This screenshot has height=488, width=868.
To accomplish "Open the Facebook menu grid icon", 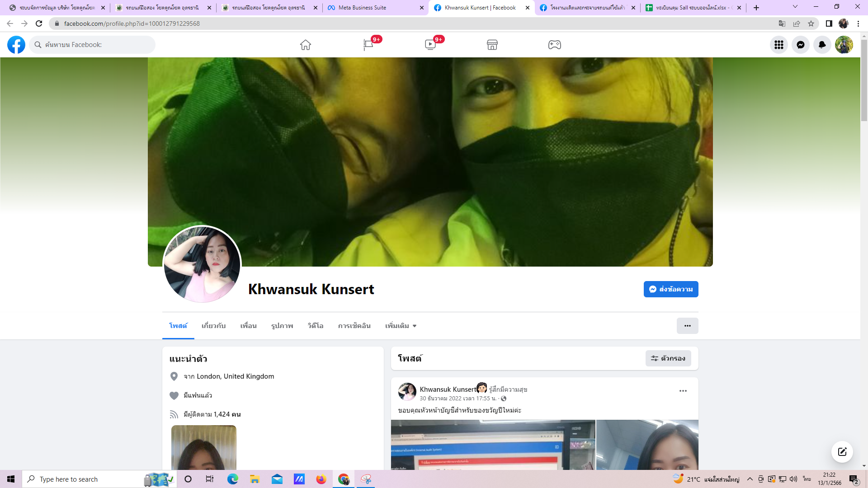I will pyautogui.click(x=778, y=45).
